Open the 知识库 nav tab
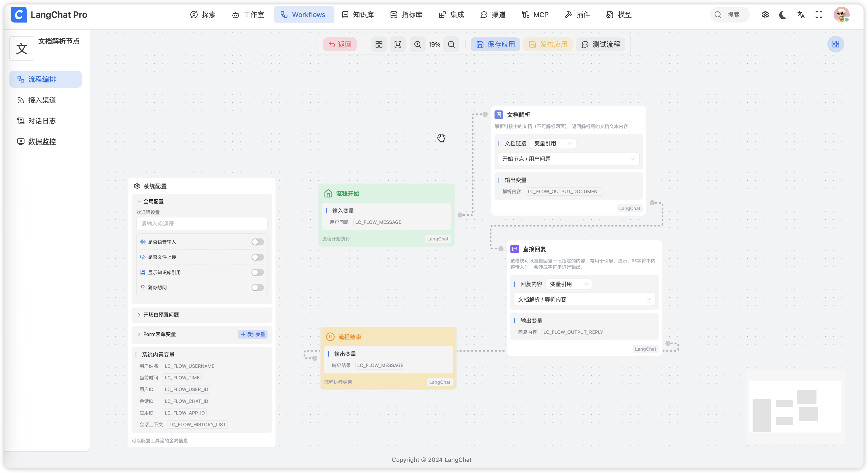This screenshot has height=473, width=868. (358, 15)
